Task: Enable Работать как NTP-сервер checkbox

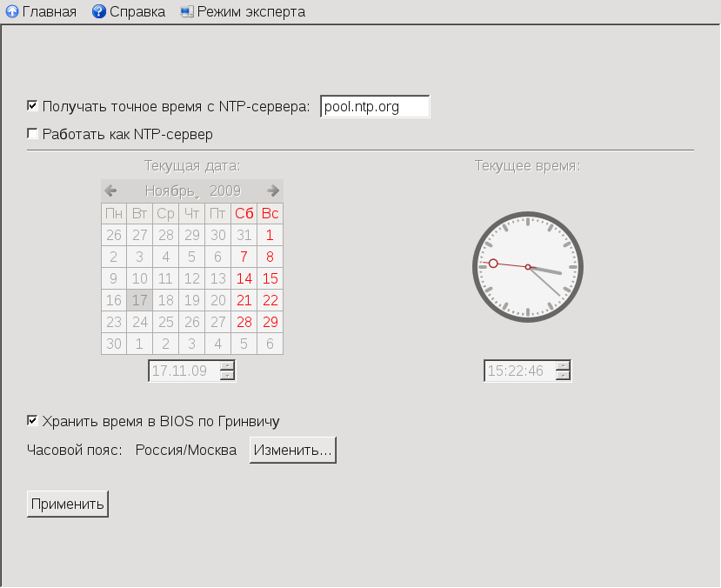Action: 33,134
